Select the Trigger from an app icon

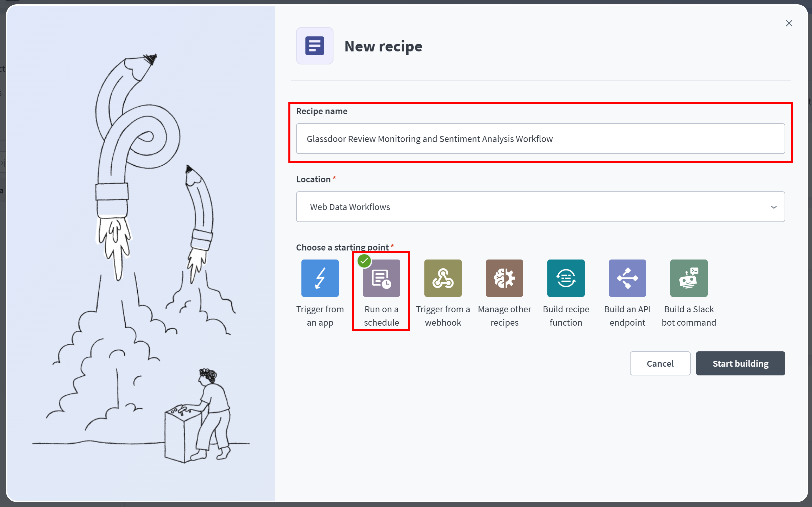(320, 278)
